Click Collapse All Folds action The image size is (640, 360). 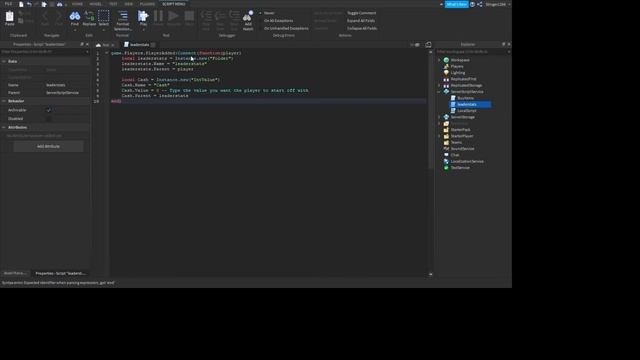362,29
